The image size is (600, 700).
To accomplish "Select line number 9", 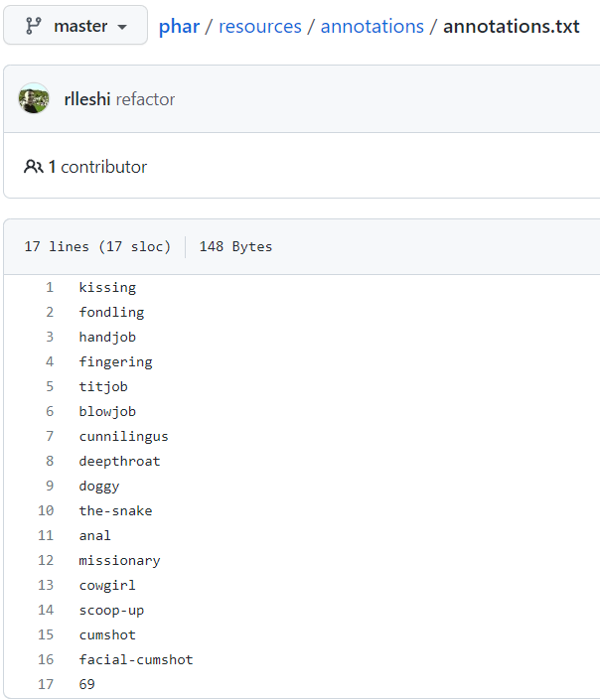I will click(49, 486).
